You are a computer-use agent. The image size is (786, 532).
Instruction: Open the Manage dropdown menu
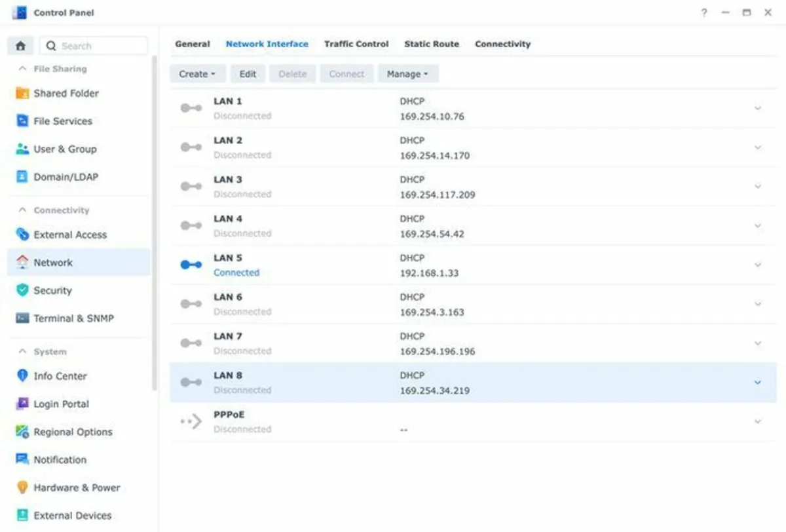[x=407, y=74]
